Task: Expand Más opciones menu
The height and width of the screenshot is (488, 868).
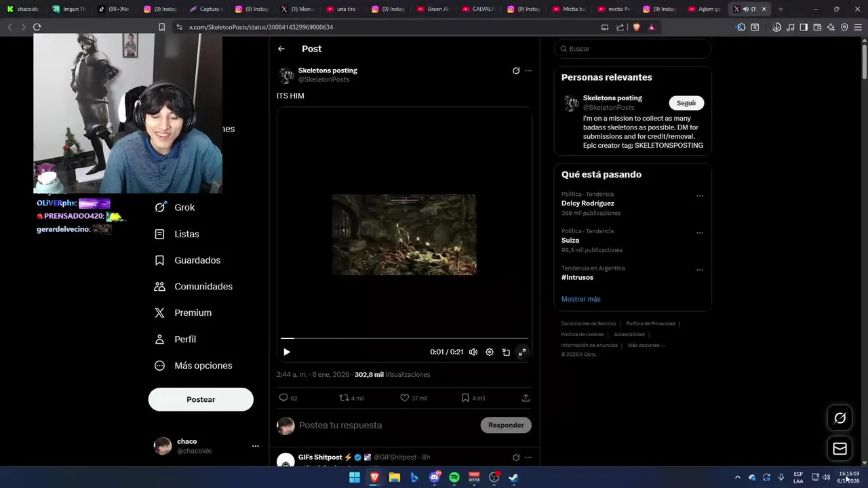Action: click(193, 366)
